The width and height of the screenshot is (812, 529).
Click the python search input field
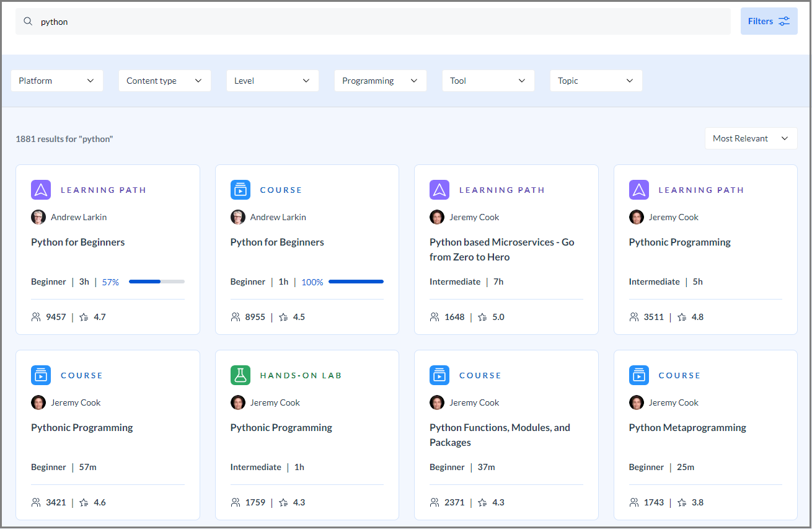click(373, 22)
